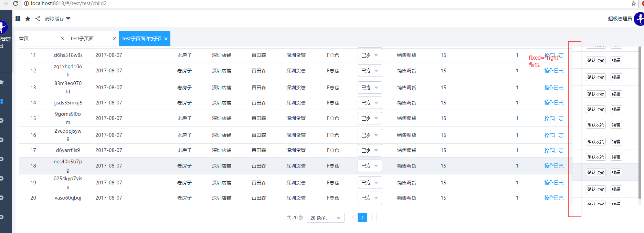Close the test子页面2的子页 tab
This screenshot has height=233, width=644.
[166, 39]
